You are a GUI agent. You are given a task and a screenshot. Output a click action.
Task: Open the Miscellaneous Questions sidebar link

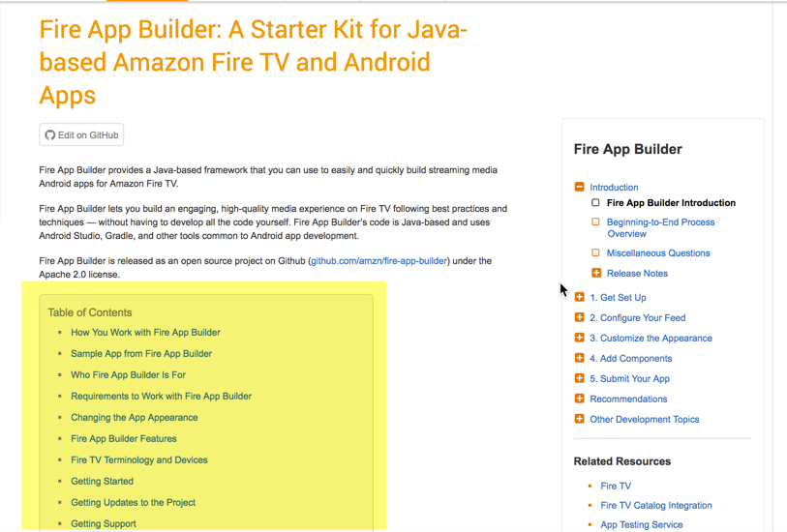pyautogui.click(x=658, y=253)
